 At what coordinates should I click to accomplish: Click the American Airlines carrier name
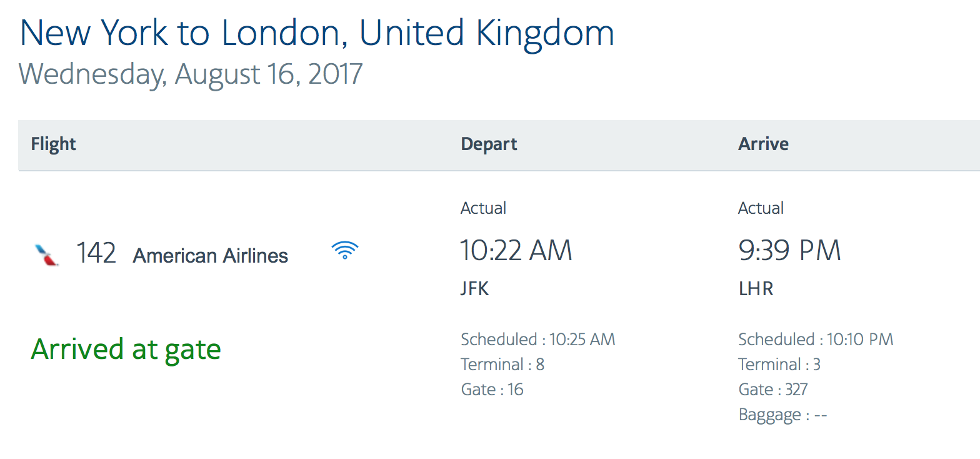click(210, 256)
